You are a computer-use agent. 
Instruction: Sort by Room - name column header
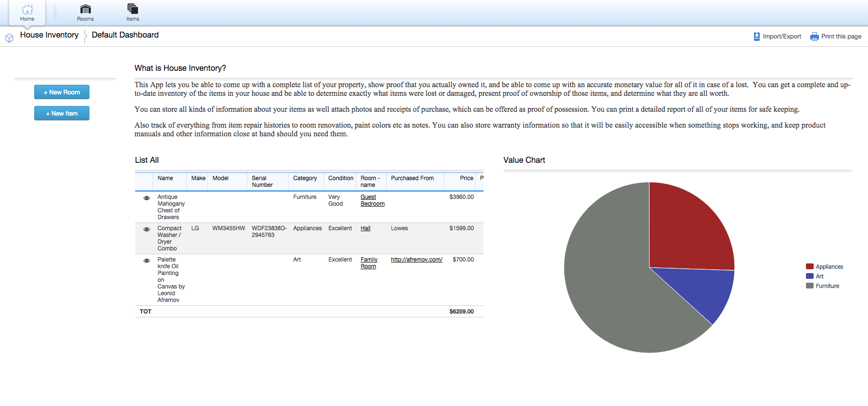click(x=370, y=182)
